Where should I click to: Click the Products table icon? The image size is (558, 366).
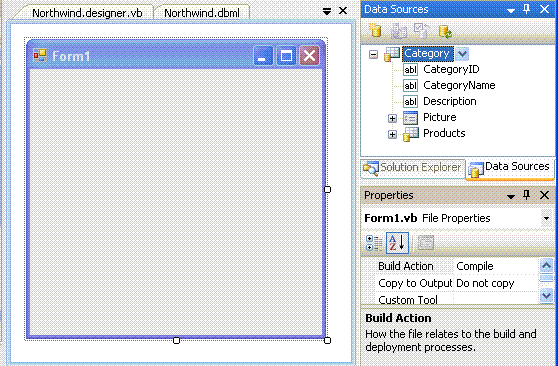(x=411, y=134)
